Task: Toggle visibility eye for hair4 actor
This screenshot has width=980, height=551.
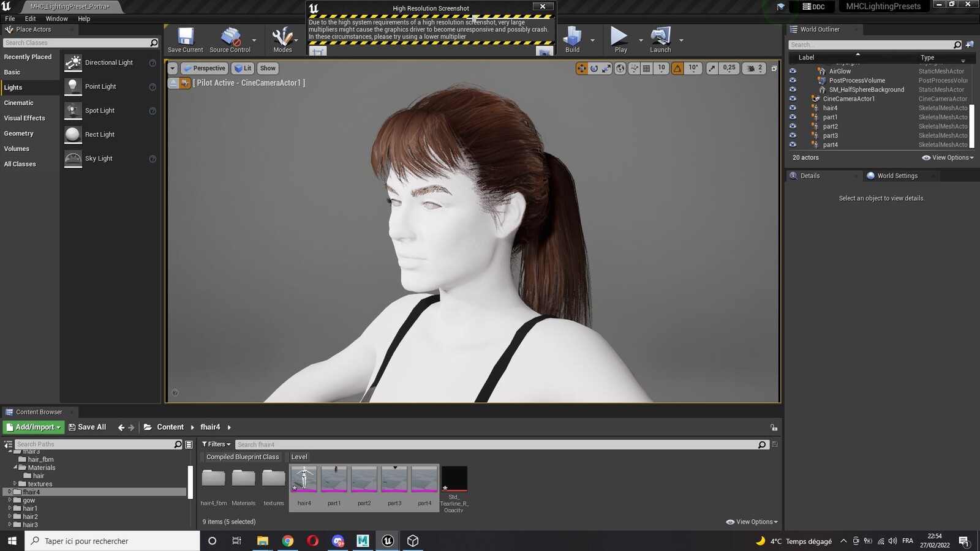Action: tap(793, 108)
